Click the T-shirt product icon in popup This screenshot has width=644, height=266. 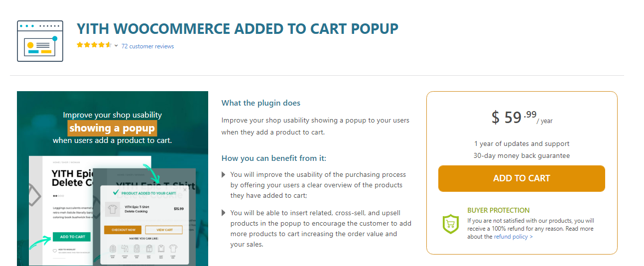[x=113, y=209]
